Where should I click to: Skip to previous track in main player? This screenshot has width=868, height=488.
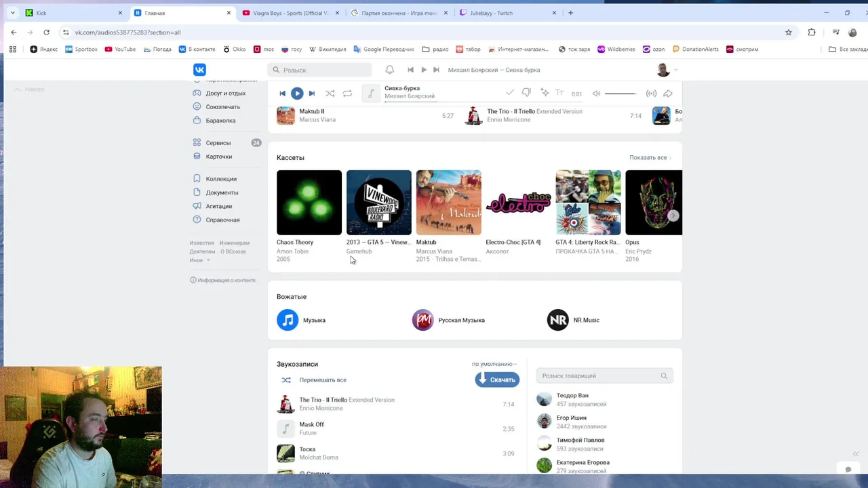pyautogui.click(x=283, y=94)
